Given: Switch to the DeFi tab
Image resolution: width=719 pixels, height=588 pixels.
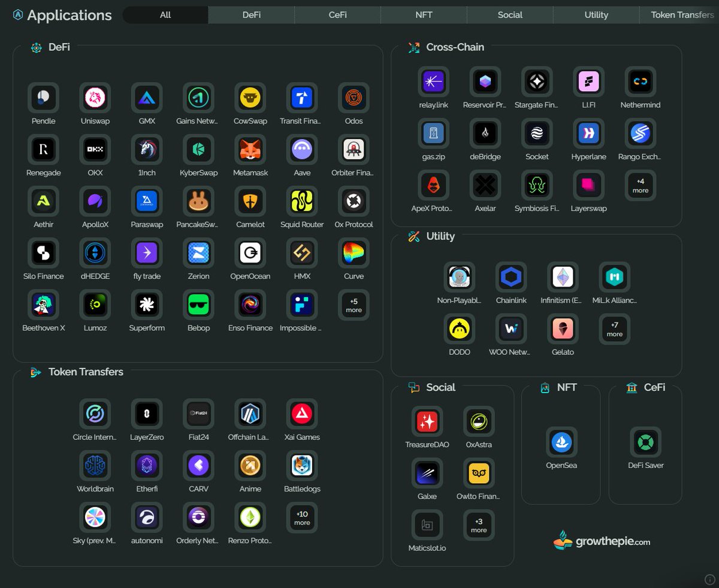Looking at the screenshot, I should [x=252, y=15].
